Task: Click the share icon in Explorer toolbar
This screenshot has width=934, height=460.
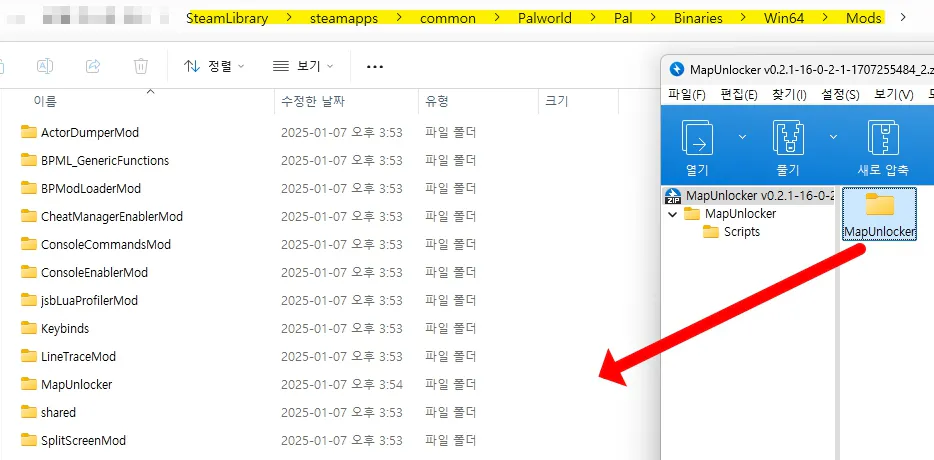Action: pos(93,66)
